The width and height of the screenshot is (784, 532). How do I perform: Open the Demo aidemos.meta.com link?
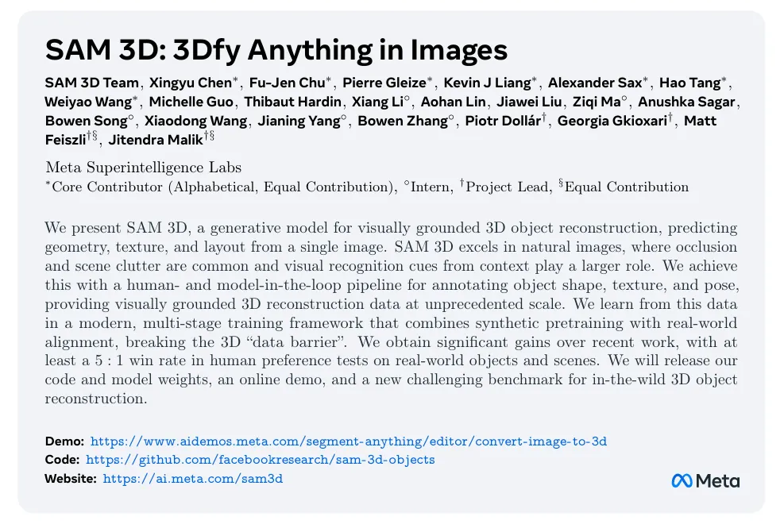tap(349, 441)
